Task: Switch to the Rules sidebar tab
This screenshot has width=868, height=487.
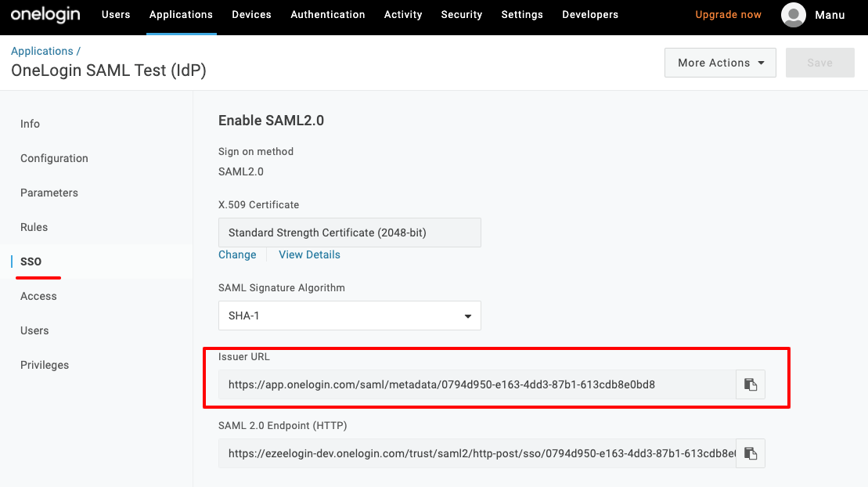Action: (34, 227)
